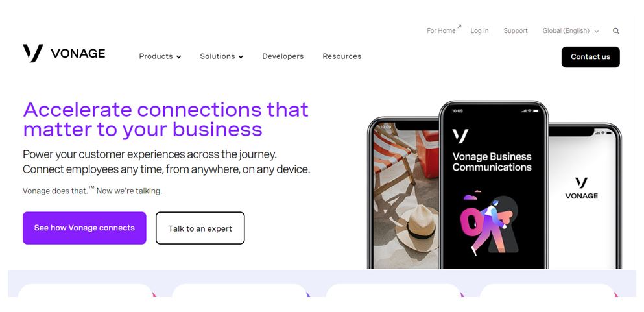Viewport: 644px width, 312px height.
Task: Click Talk to an expert button
Action: click(x=200, y=228)
